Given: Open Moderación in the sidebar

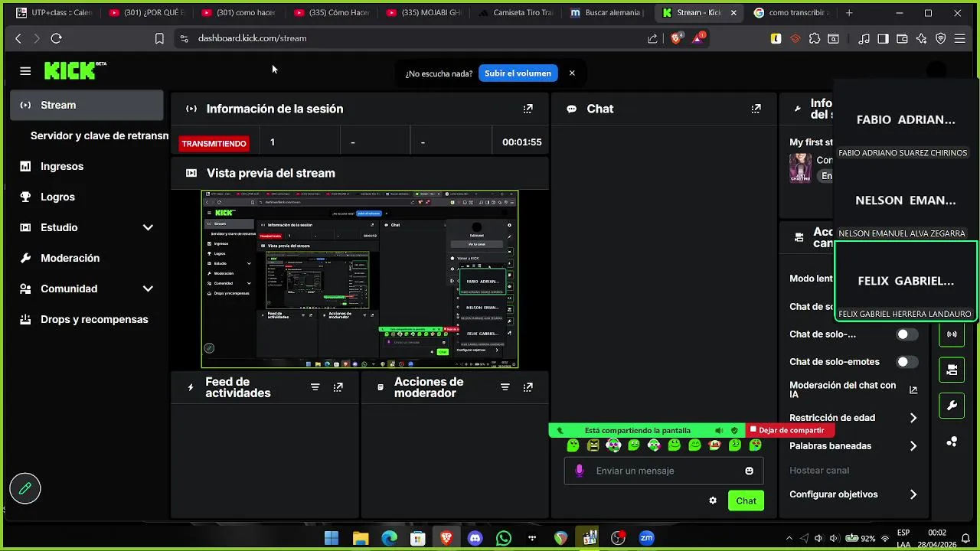Looking at the screenshot, I should (87, 258).
